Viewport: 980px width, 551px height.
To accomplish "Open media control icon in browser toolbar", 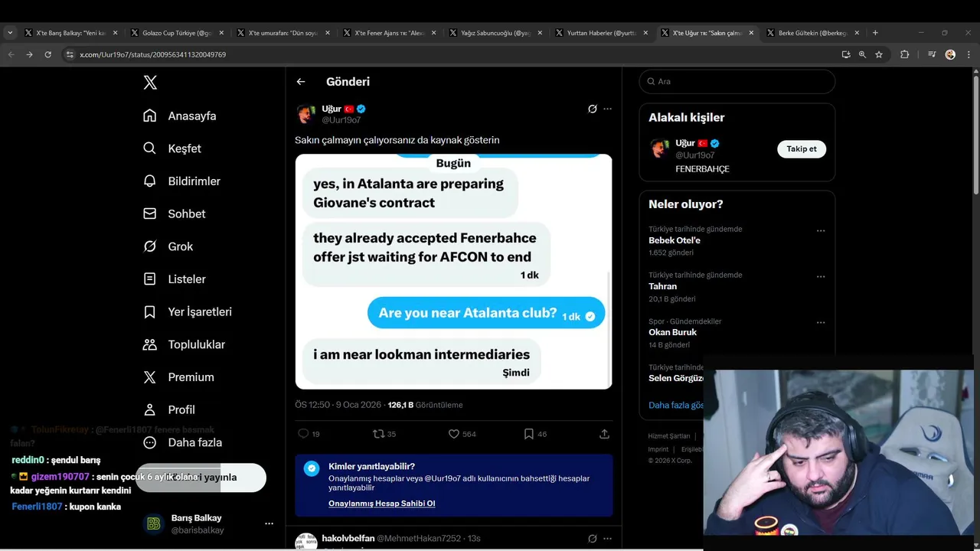I will click(932, 54).
